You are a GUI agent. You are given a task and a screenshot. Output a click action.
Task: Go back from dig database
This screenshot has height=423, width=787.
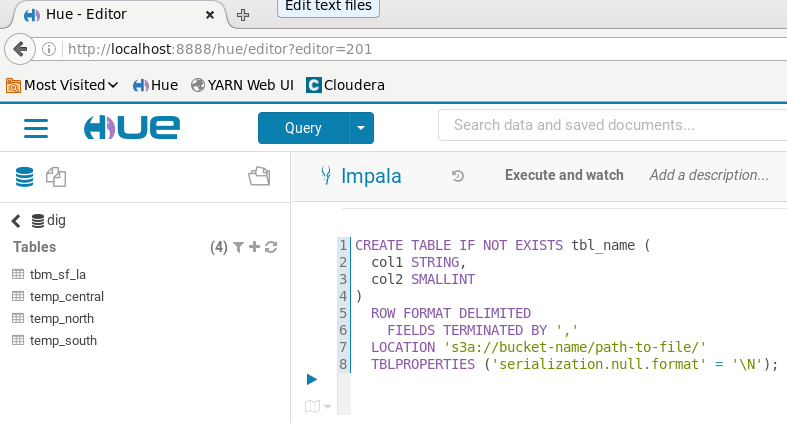point(16,221)
